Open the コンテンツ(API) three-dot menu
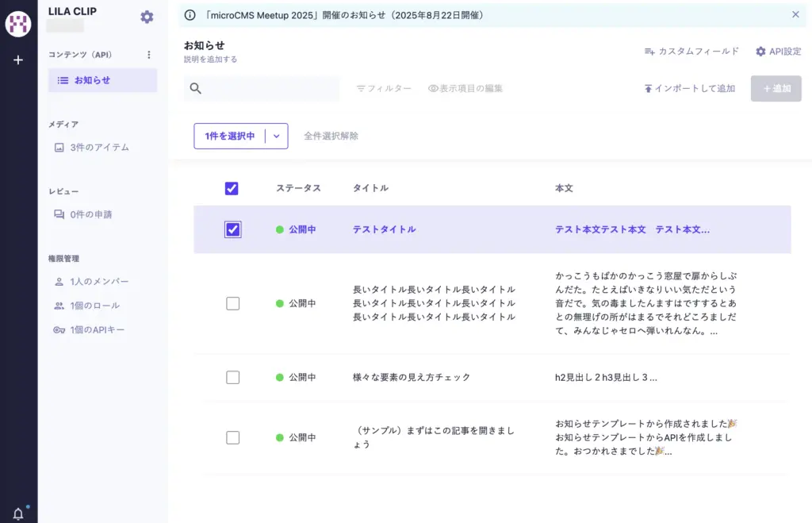 [148, 55]
